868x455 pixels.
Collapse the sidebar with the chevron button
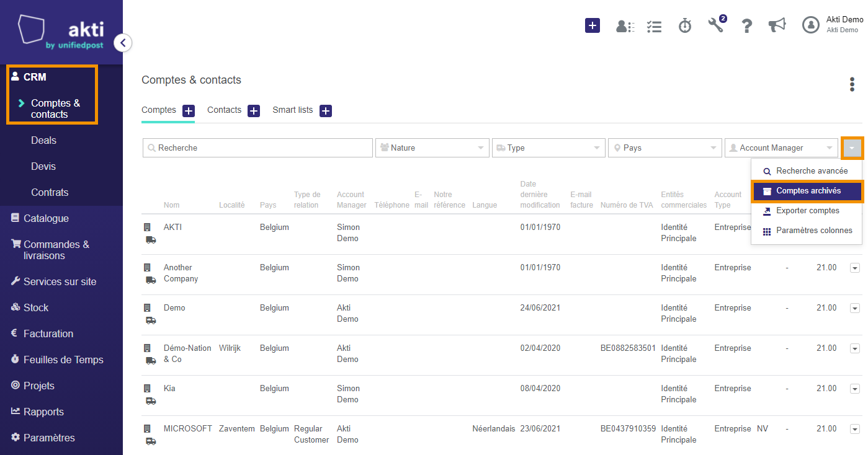click(x=123, y=43)
